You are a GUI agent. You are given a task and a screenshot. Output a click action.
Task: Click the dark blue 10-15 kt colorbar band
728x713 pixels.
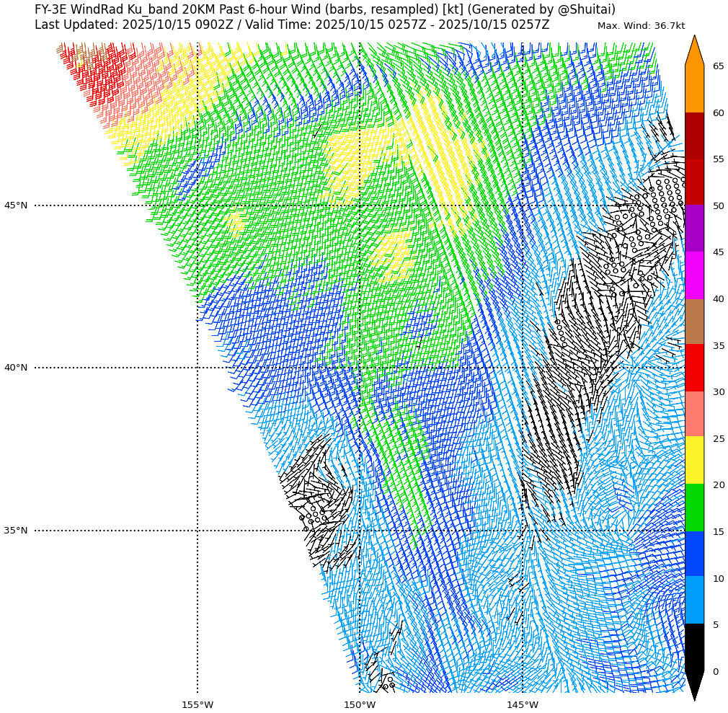pyautogui.click(x=694, y=554)
